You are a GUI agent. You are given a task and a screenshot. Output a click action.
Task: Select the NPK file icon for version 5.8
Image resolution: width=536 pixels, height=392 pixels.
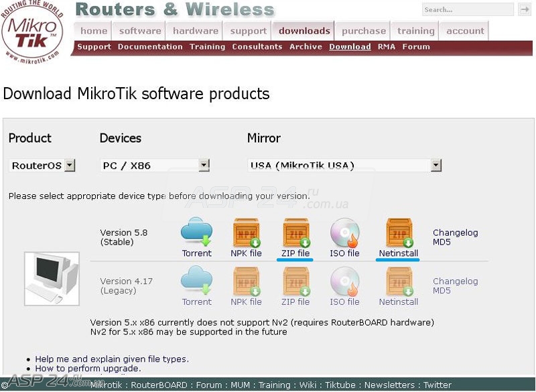(246, 233)
